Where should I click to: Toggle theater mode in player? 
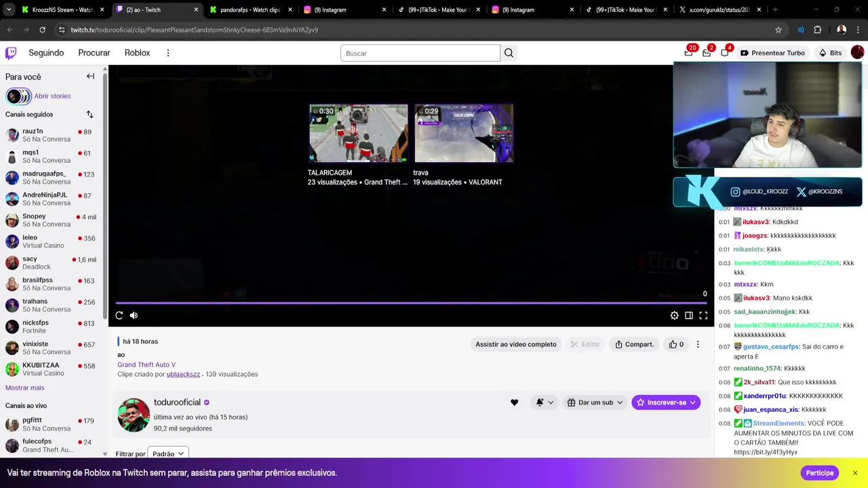tap(689, 315)
